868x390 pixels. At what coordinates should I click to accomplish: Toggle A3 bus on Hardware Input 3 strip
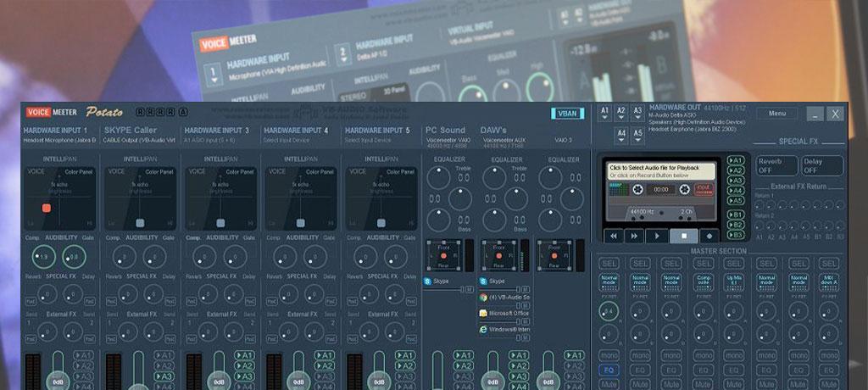pos(244,376)
